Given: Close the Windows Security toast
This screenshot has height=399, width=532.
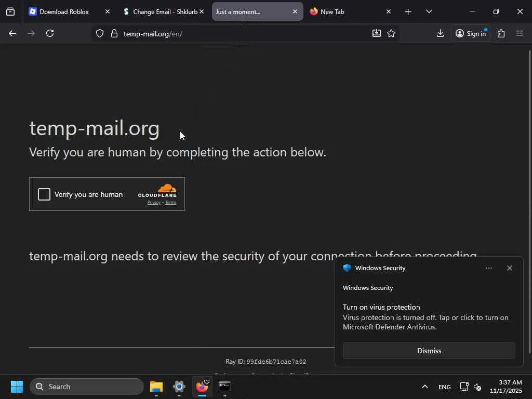Looking at the screenshot, I should point(509,268).
